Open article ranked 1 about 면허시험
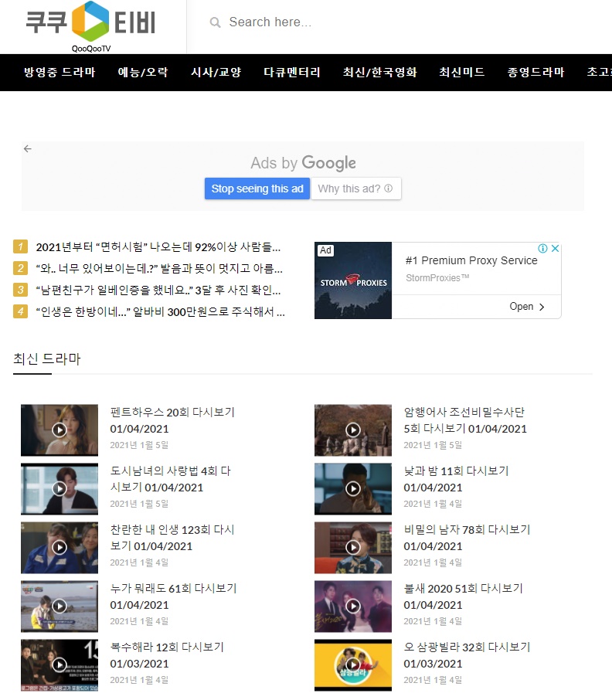Viewport: 612px width, 700px height. (158, 247)
